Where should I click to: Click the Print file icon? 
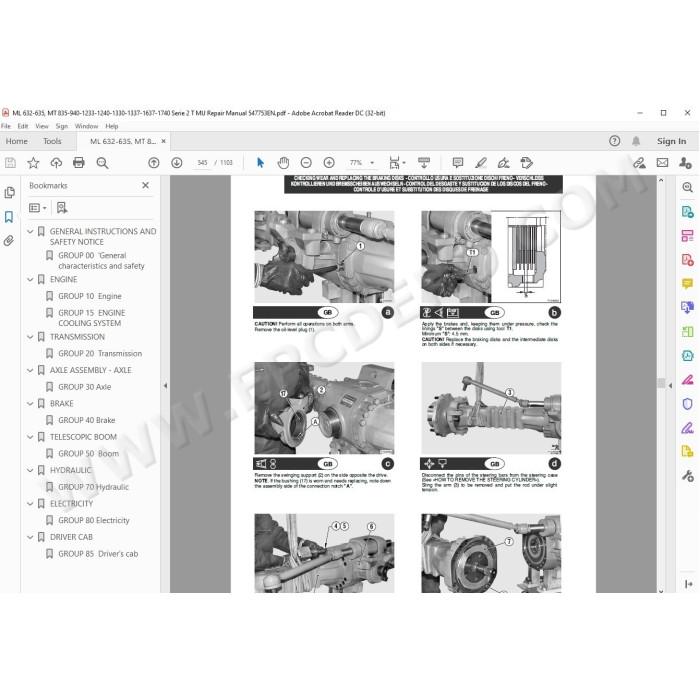click(x=79, y=163)
